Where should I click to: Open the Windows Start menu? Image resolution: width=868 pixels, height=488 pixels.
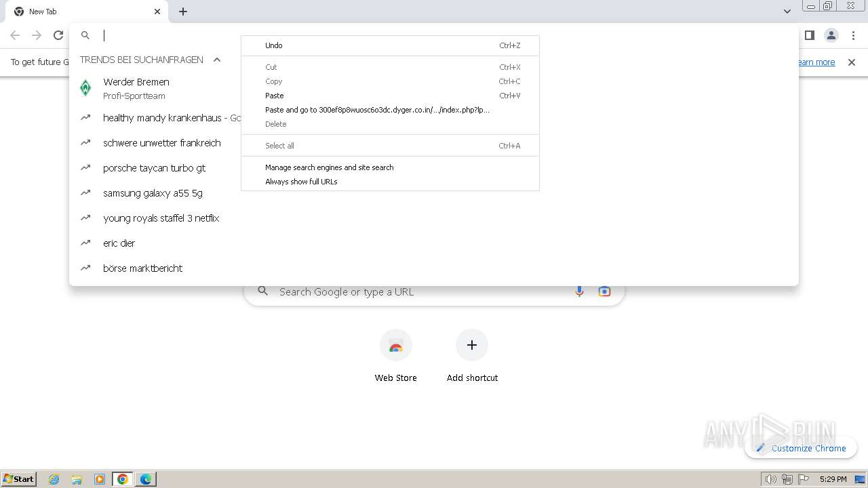(x=18, y=479)
